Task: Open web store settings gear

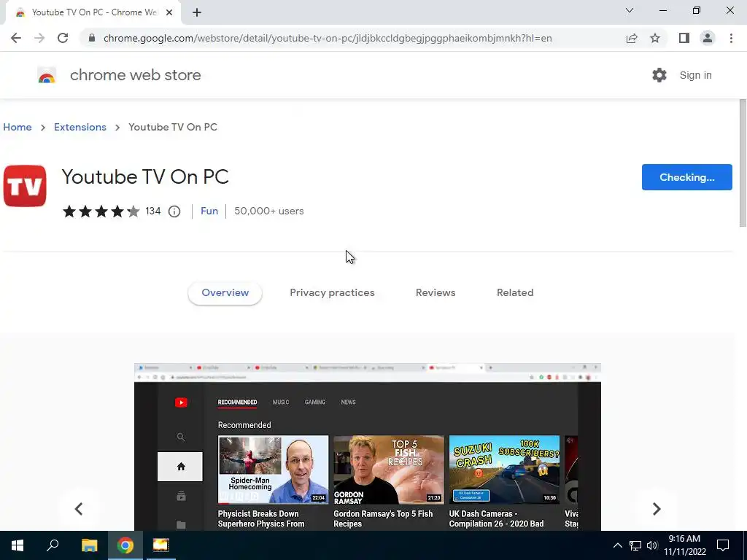Action: pos(659,75)
